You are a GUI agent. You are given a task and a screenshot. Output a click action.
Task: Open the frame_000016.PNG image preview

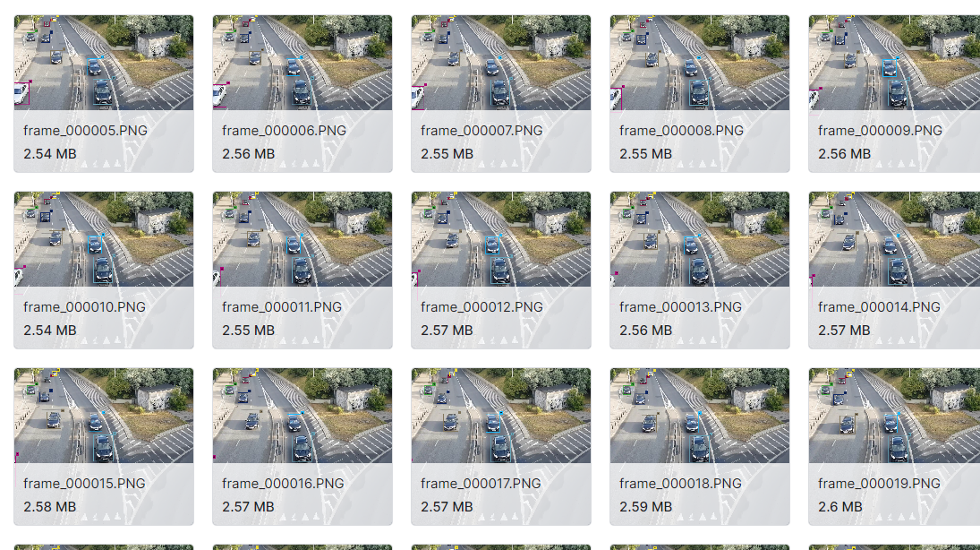pyautogui.click(x=303, y=416)
